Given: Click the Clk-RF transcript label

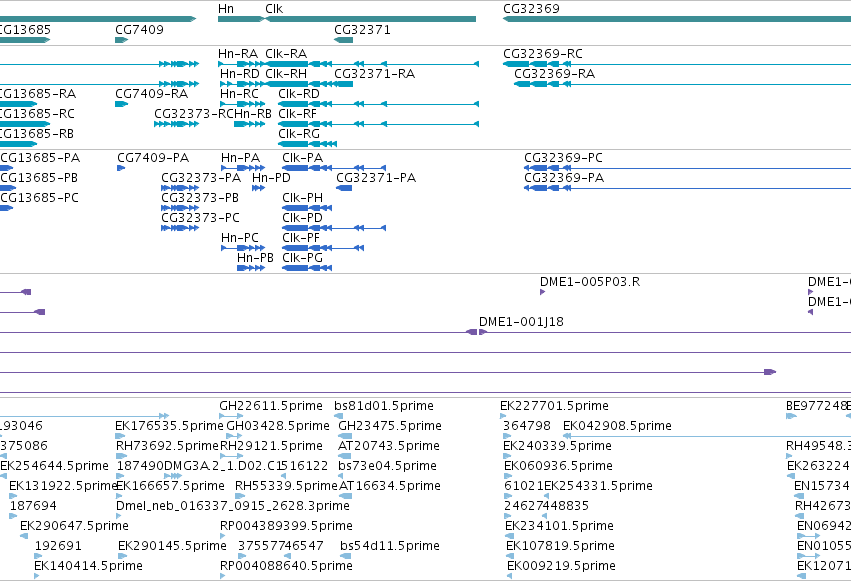Looking at the screenshot, I should coord(297,114).
